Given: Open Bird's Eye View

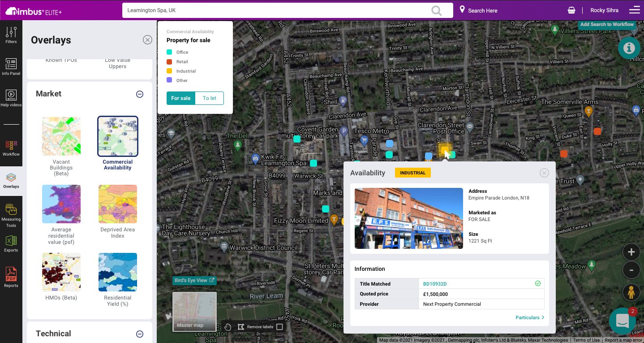Looking at the screenshot, I should click(x=194, y=281).
